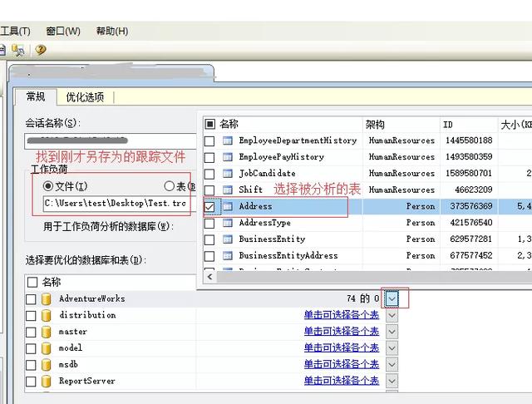Check the distribution database checkbox
Viewport: 532px width, 404px height.
[31, 315]
